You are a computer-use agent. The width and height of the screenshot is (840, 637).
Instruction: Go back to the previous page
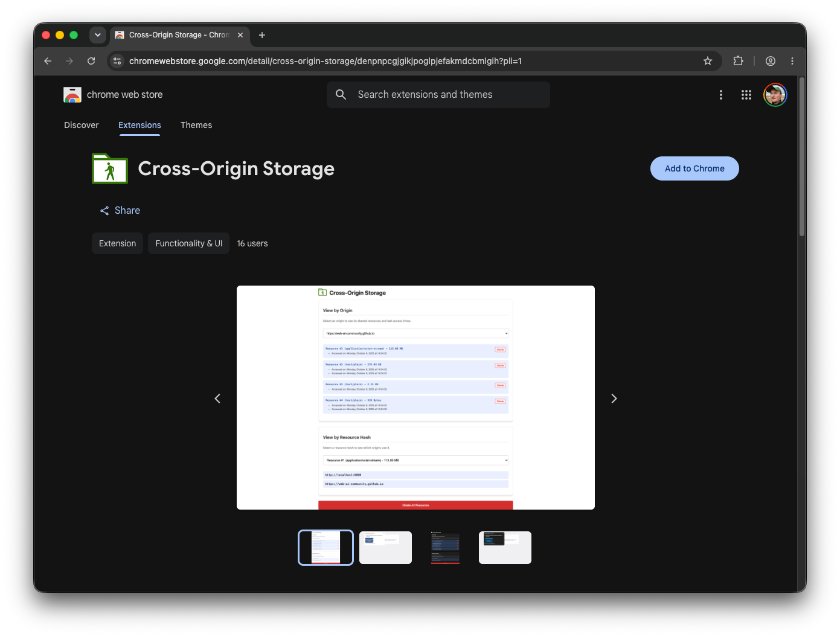coord(48,61)
